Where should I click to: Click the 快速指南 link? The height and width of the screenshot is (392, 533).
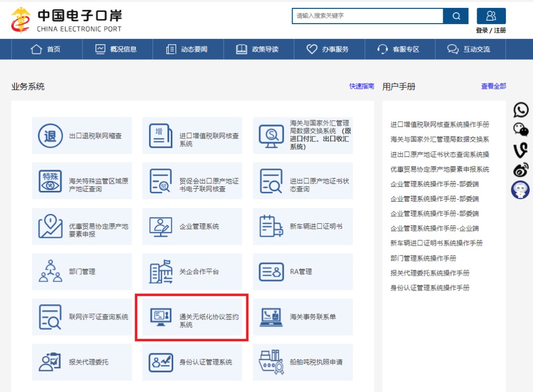click(x=362, y=86)
